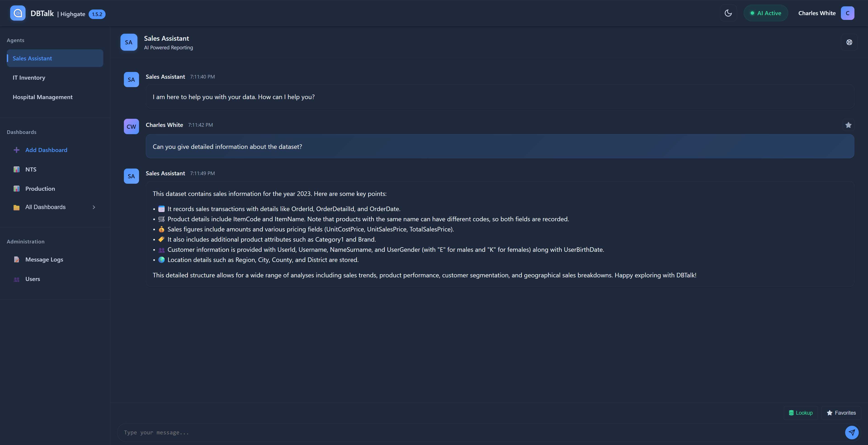Open the NTS dashboard chart icon
Viewport: 868px width, 445px height.
click(x=16, y=169)
